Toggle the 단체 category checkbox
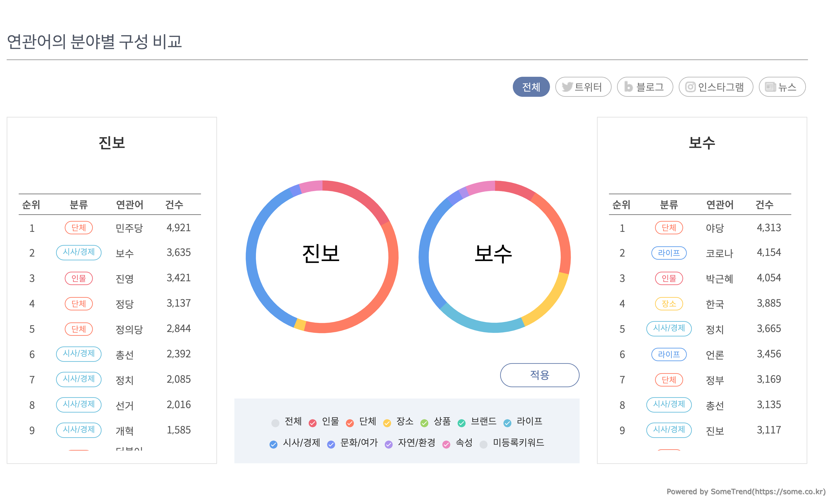This screenshot has height=504, width=828. point(350,423)
